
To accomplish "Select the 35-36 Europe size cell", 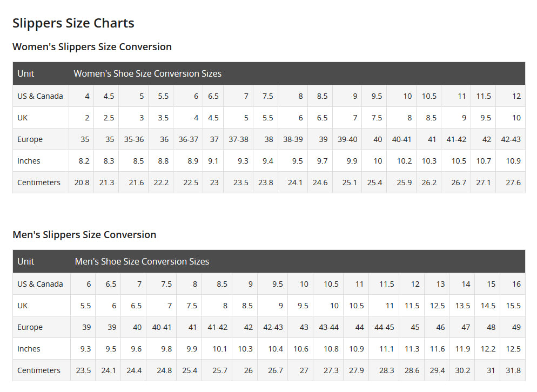I will coord(134,139).
